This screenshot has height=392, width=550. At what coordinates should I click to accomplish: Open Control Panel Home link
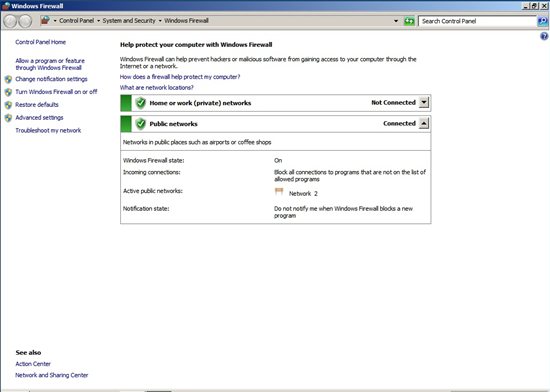[40, 42]
